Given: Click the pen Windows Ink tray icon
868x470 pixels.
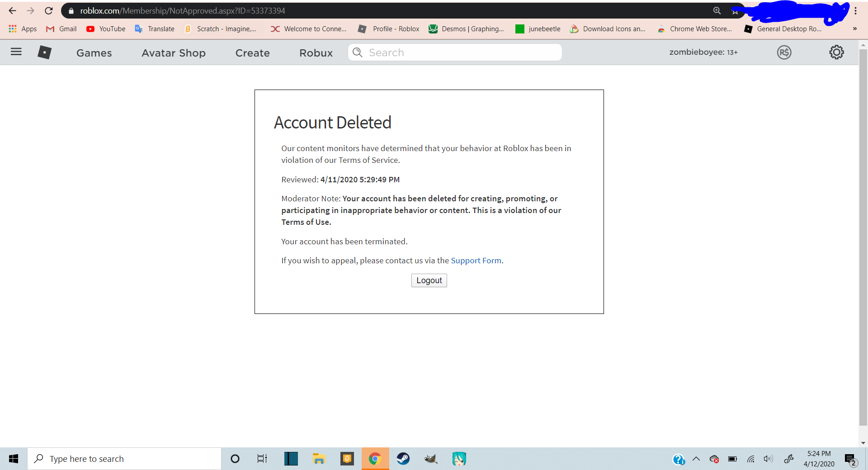Looking at the screenshot, I should point(789,459).
